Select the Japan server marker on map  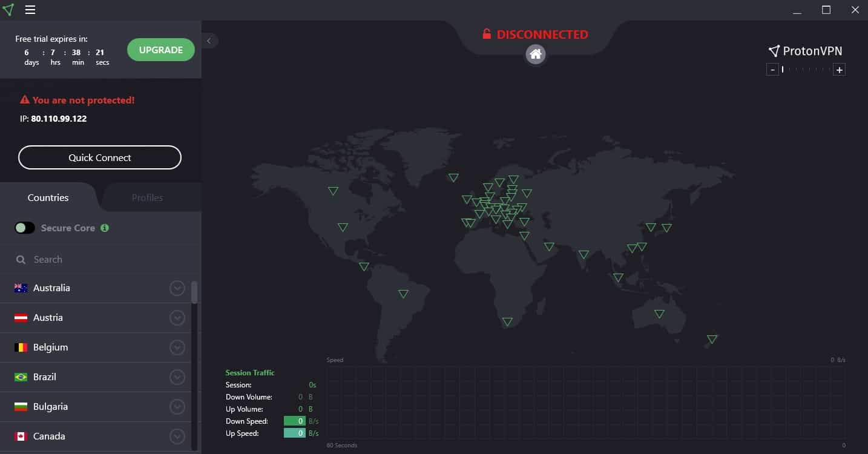tap(666, 228)
